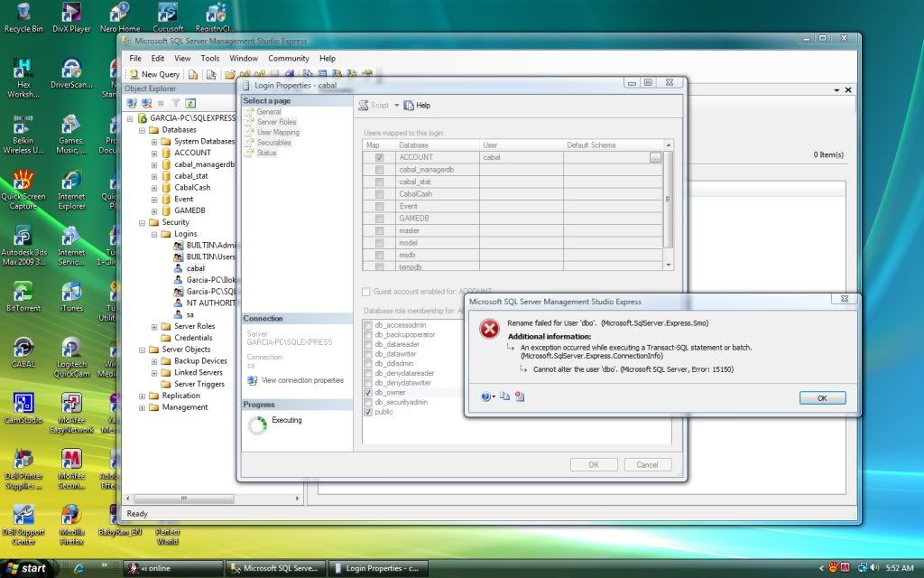Click the show technical details icon in error dialog
Viewport: 924px width, 578px height.
coord(519,397)
